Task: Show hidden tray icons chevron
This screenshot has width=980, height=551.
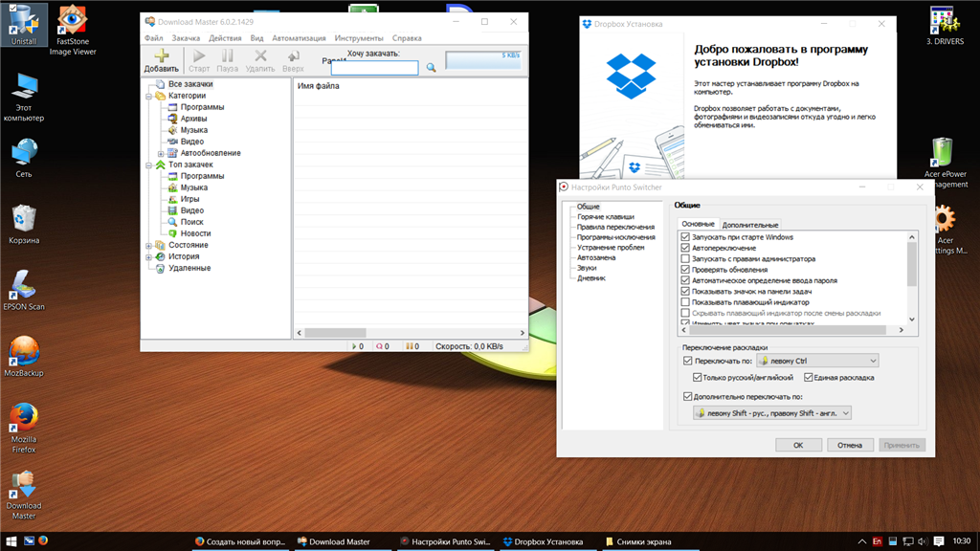Action: click(x=862, y=541)
